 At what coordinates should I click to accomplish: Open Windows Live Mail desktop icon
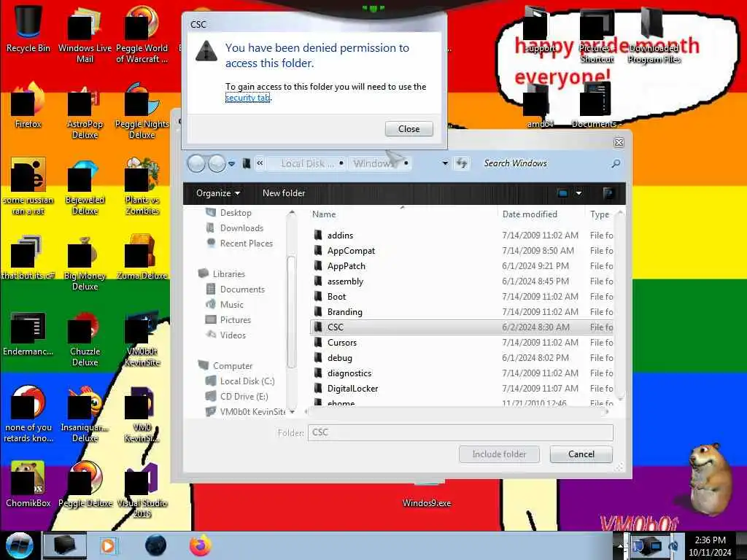[x=85, y=34]
